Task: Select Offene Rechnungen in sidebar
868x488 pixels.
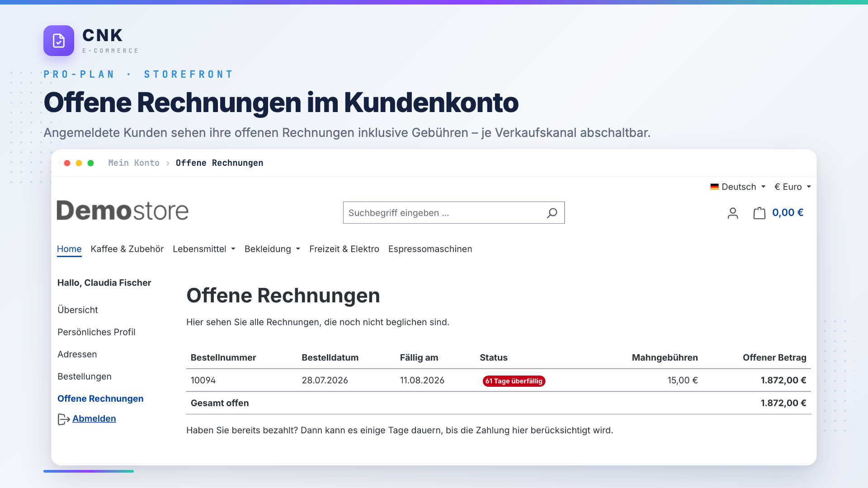Action: 100,399
